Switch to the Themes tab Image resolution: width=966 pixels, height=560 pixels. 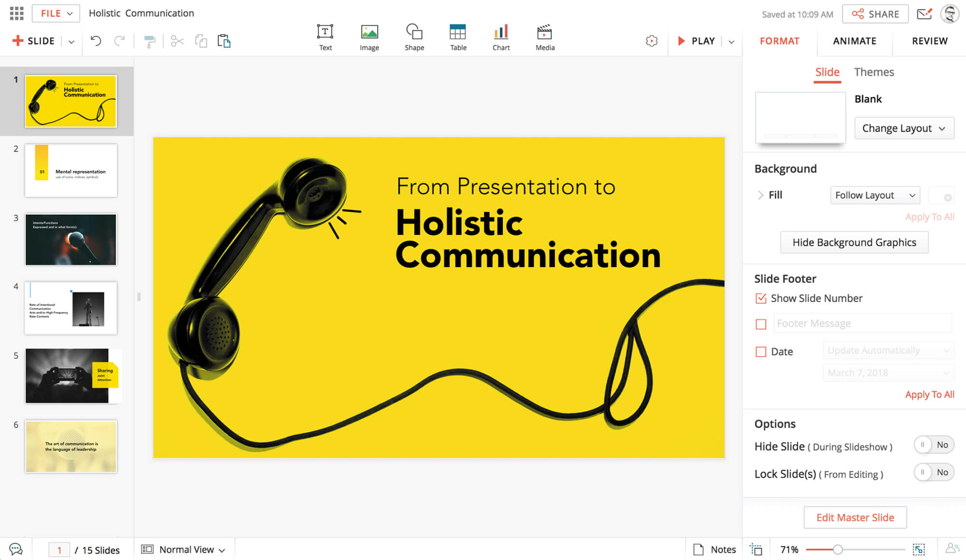pos(874,72)
